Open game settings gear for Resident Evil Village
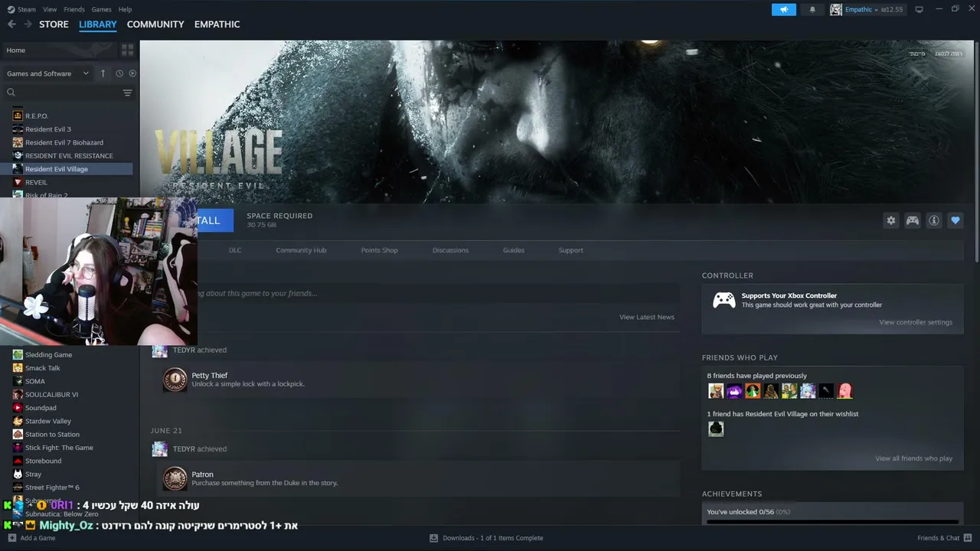The height and width of the screenshot is (551, 980). click(x=891, y=220)
